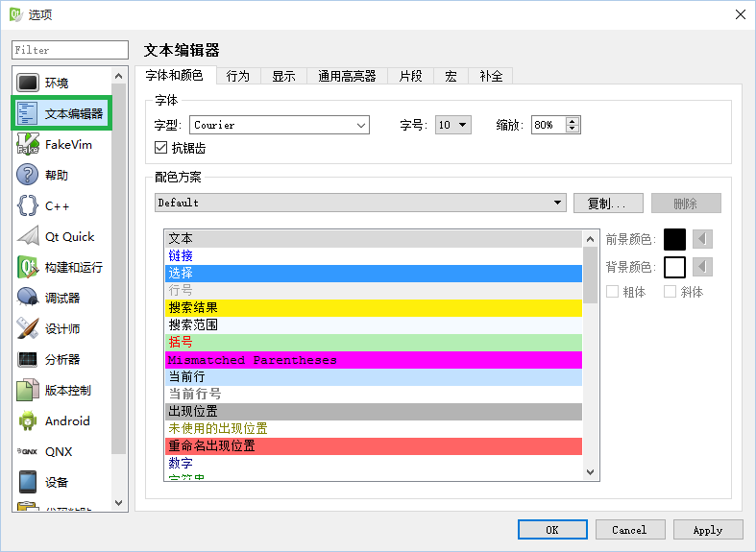Image resolution: width=756 pixels, height=552 pixels.
Task: Switch to the 显示 tab
Action: [283, 76]
